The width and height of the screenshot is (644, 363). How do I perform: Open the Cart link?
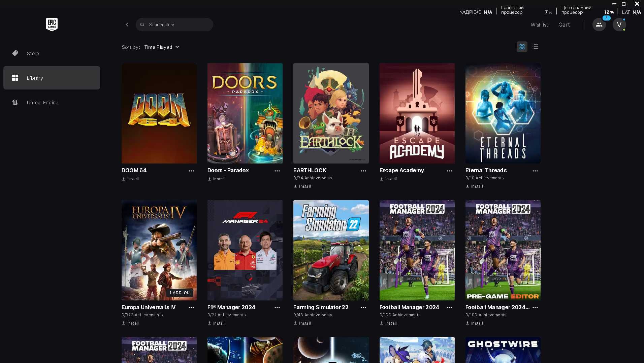tap(564, 25)
